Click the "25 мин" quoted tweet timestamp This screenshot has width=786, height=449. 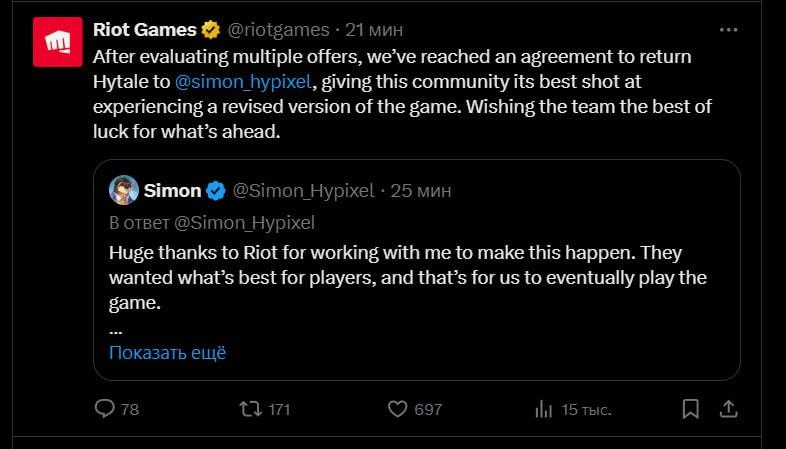point(422,189)
